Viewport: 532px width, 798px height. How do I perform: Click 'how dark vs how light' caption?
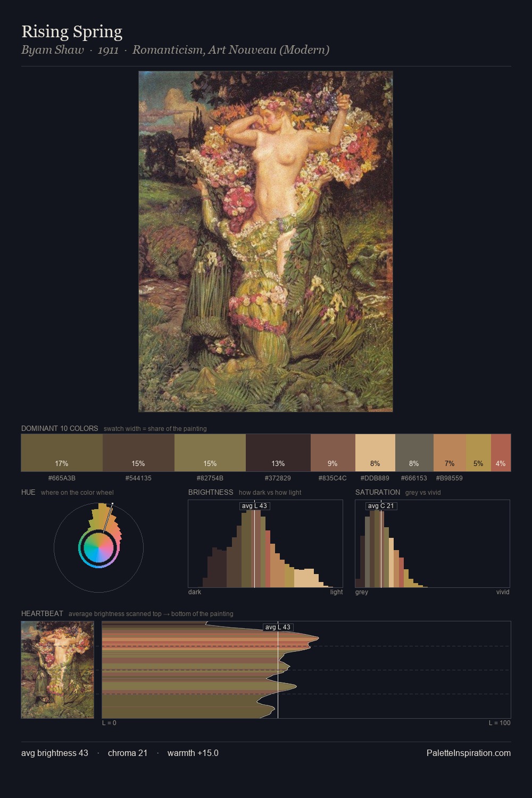(270, 493)
